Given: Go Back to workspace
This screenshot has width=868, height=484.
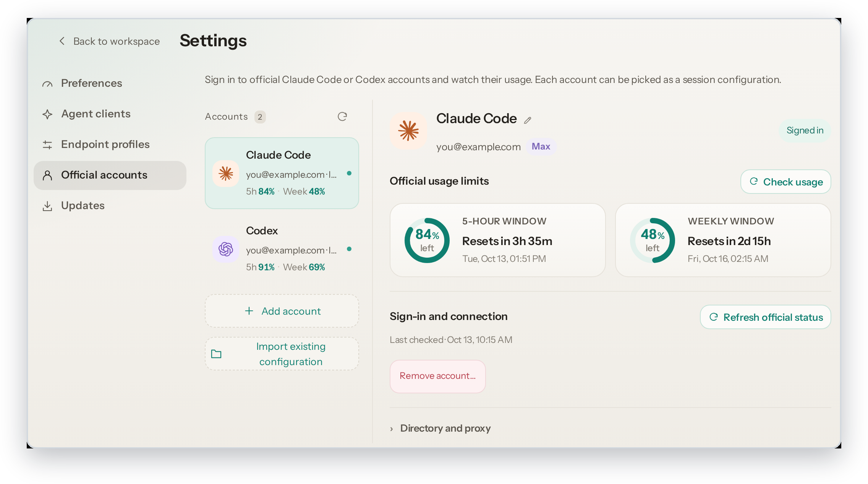Looking at the screenshot, I should pyautogui.click(x=109, y=41).
